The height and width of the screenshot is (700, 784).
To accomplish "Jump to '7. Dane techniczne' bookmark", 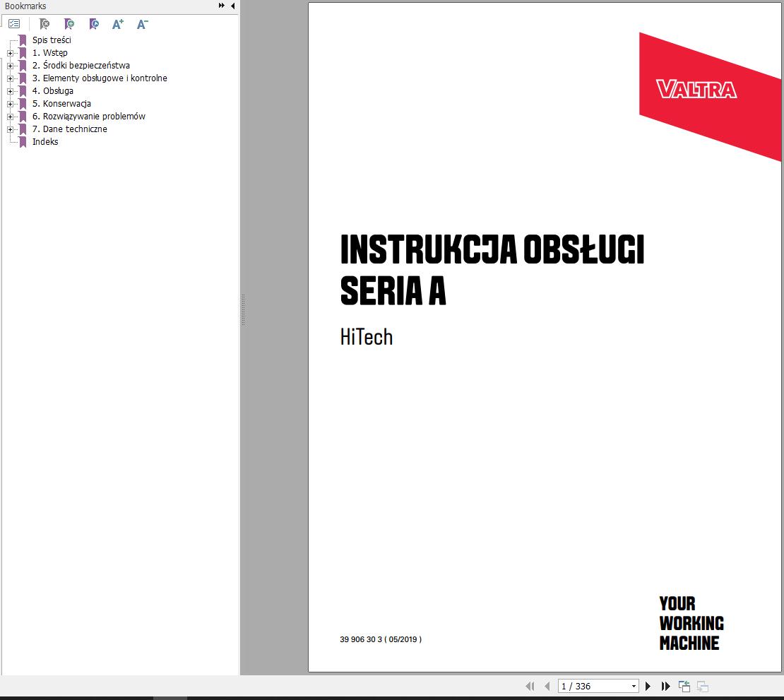I will pos(69,129).
